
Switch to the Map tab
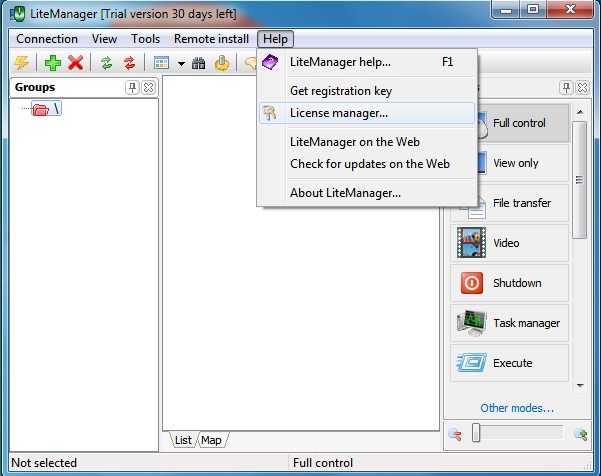211,440
